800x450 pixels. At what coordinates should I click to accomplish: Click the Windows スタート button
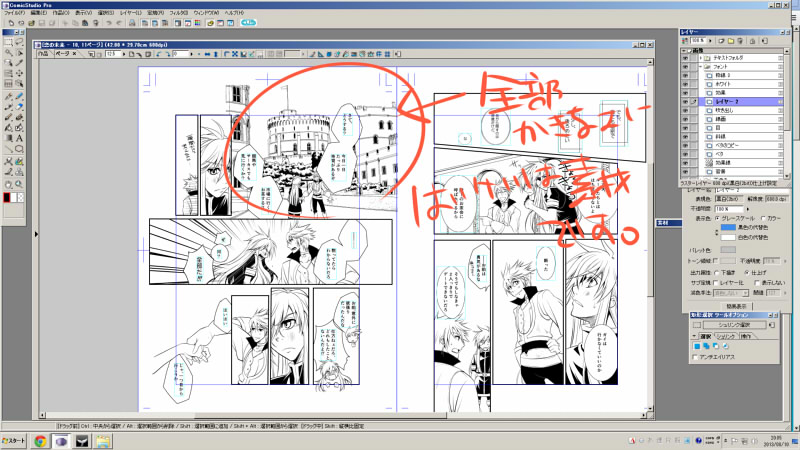pos(14,441)
